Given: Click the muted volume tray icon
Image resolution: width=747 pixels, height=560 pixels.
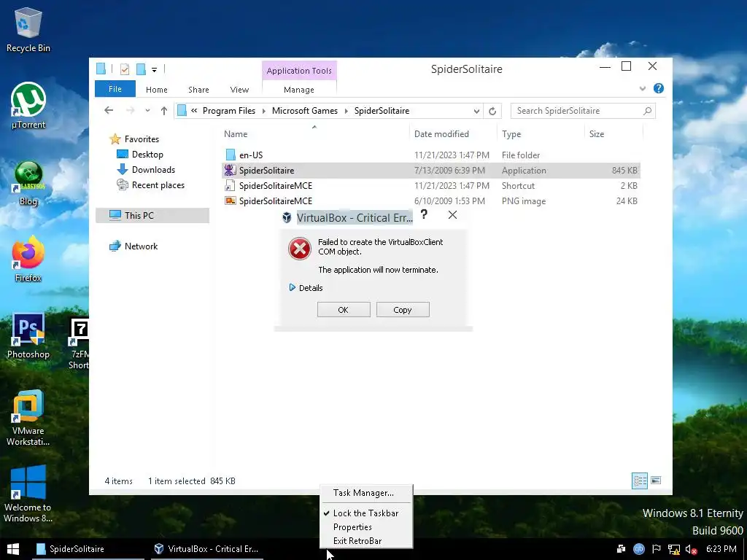Looking at the screenshot, I should click(x=692, y=549).
